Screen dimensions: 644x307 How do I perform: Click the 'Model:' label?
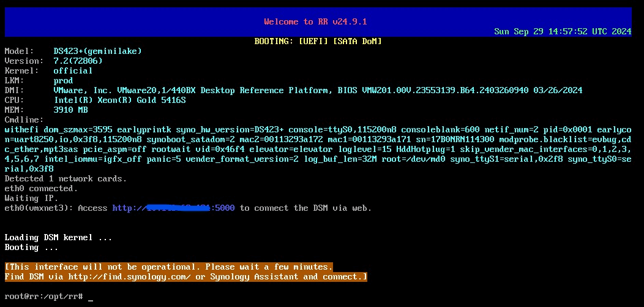20,51
